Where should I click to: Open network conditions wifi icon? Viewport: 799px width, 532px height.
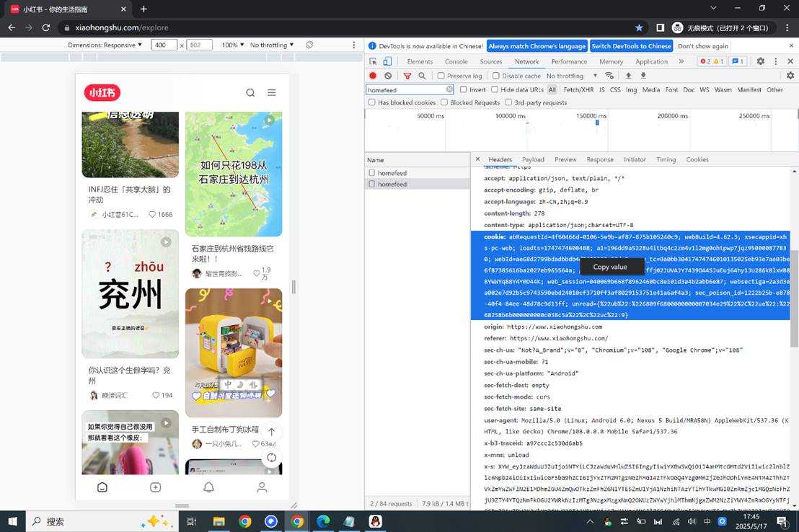tap(609, 76)
